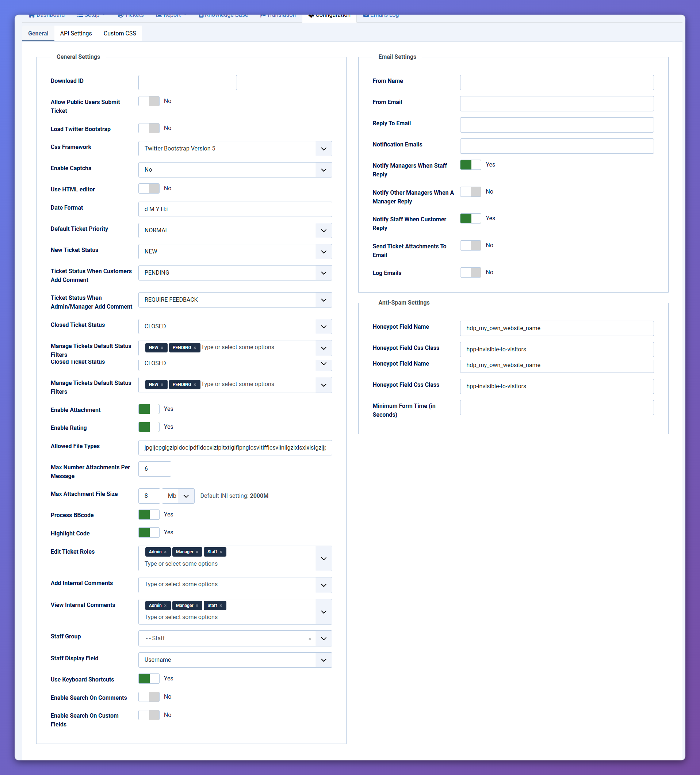Disable the Enable Rating toggle
The width and height of the screenshot is (700, 775).
tap(149, 427)
